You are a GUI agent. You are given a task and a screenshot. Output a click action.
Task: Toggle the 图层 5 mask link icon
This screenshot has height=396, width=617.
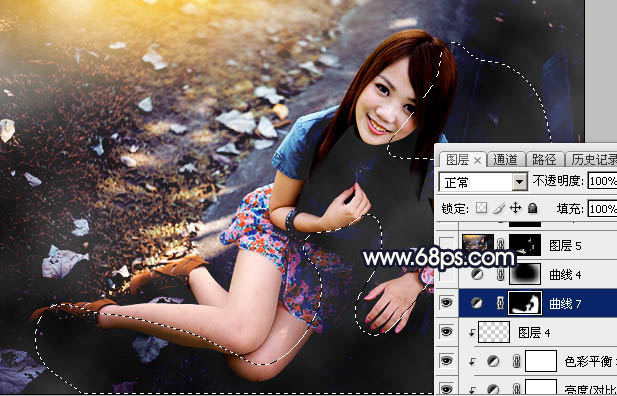[x=501, y=245]
